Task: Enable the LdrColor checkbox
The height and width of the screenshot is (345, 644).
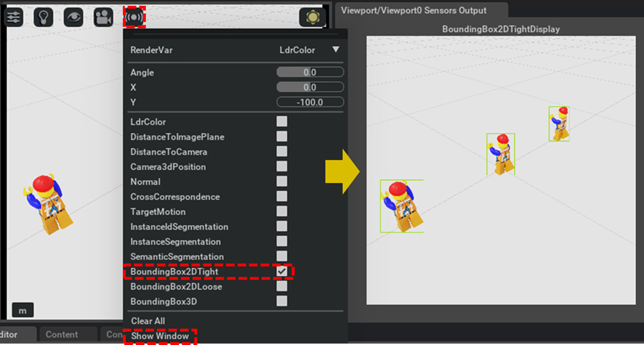Action: click(x=282, y=121)
